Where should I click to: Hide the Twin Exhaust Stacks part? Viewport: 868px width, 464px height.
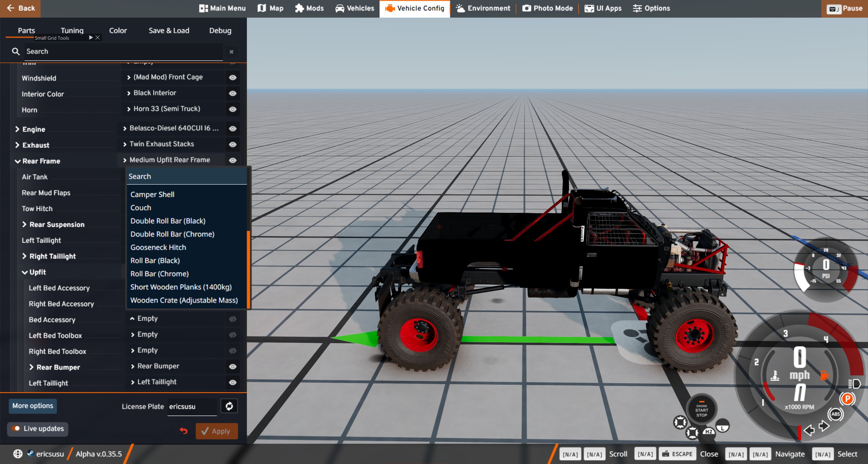coord(233,144)
